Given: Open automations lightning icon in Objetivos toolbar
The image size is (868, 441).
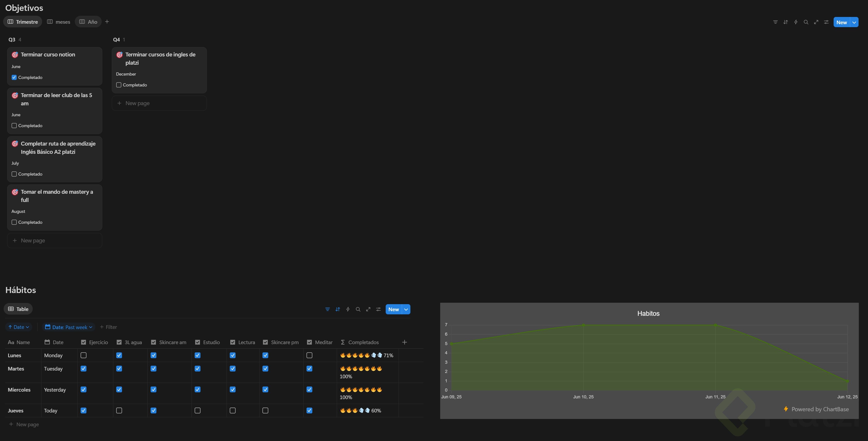Looking at the screenshot, I should click(796, 22).
